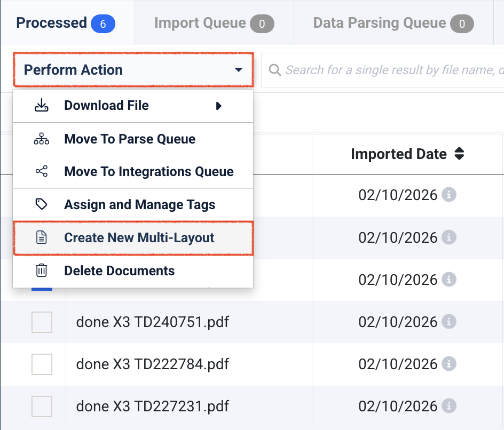Choose Create New Multi-Layout from the menu
504x430 pixels.
point(139,237)
